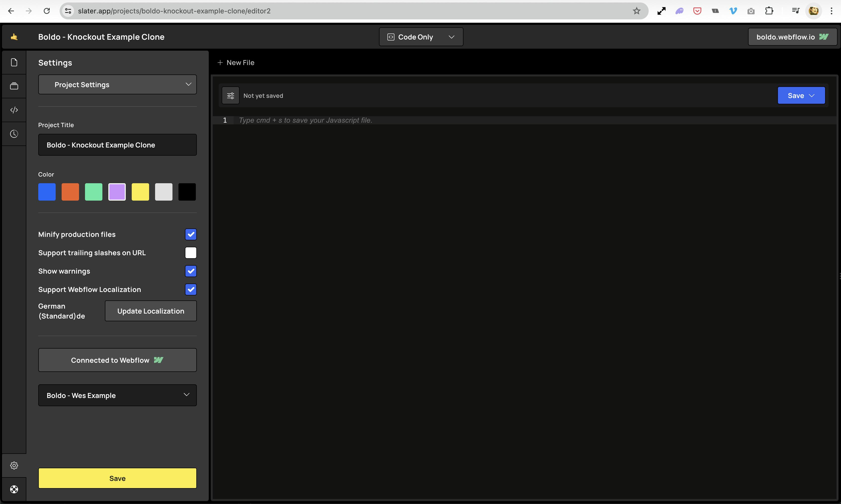
Task: Open the files icon in sidebar
Action: point(14,63)
